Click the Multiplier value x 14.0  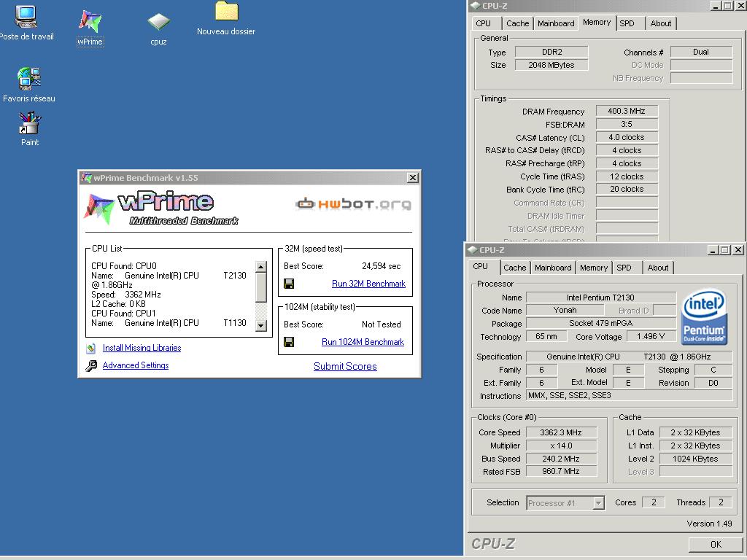pyautogui.click(x=560, y=446)
